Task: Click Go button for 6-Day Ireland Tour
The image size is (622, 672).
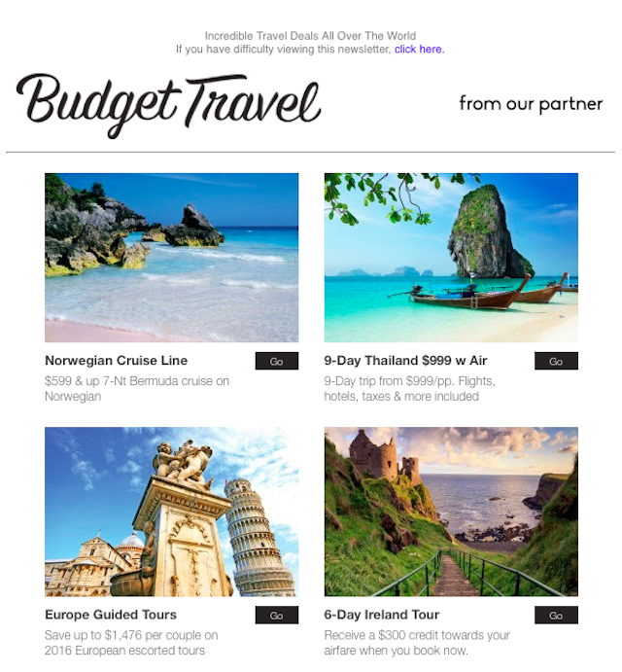Action: [x=556, y=616]
